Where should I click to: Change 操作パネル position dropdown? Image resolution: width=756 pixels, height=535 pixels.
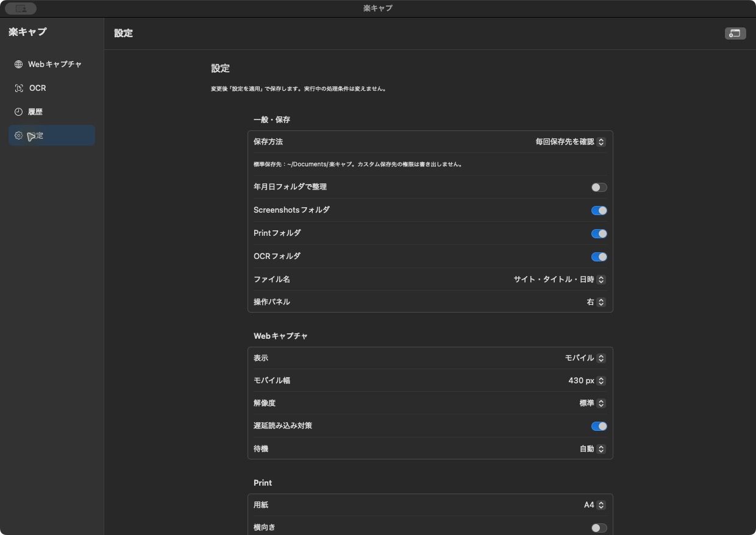pos(596,302)
